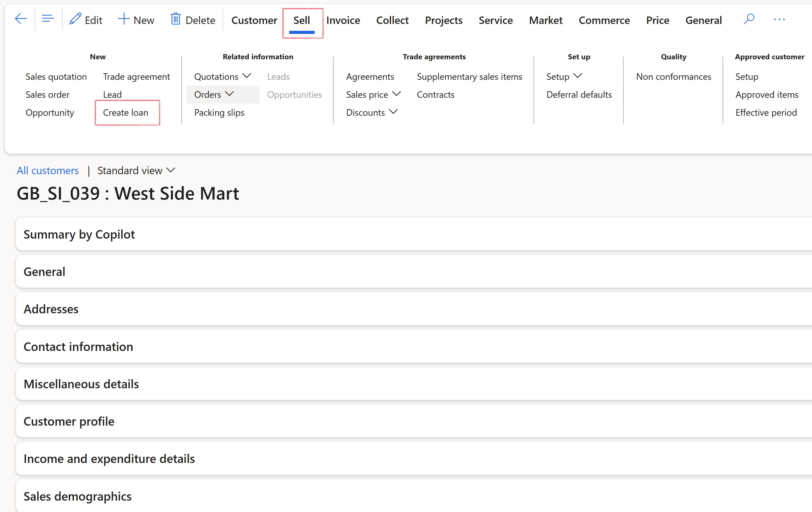Select the Sell tab
This screenshot has width=812, height=512.
coord(301,20)
